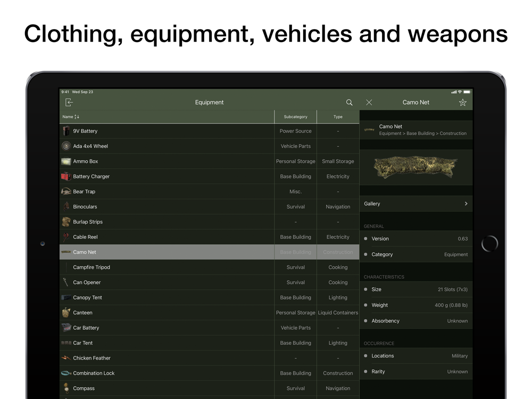Tap the back/exit icon in header

point(69,102)
